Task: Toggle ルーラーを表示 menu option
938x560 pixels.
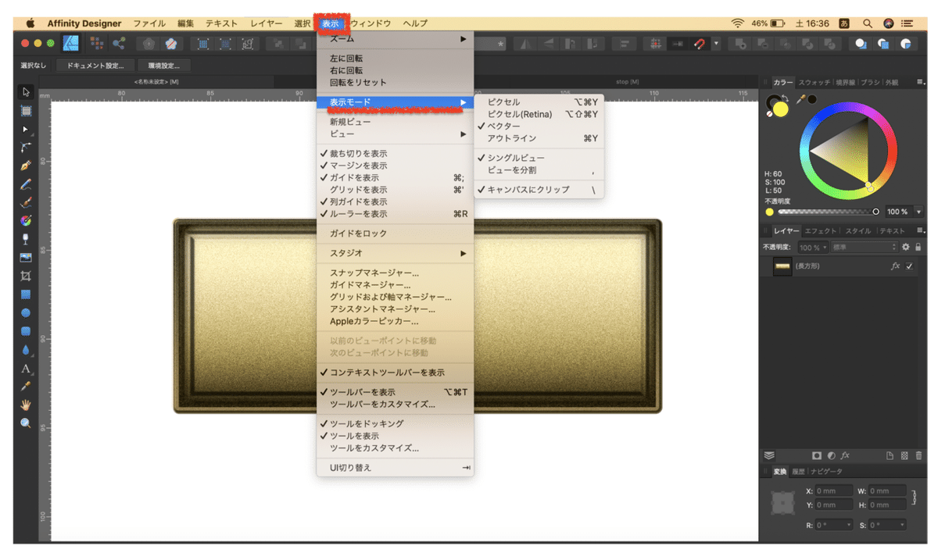Action: tap(395, 214)
